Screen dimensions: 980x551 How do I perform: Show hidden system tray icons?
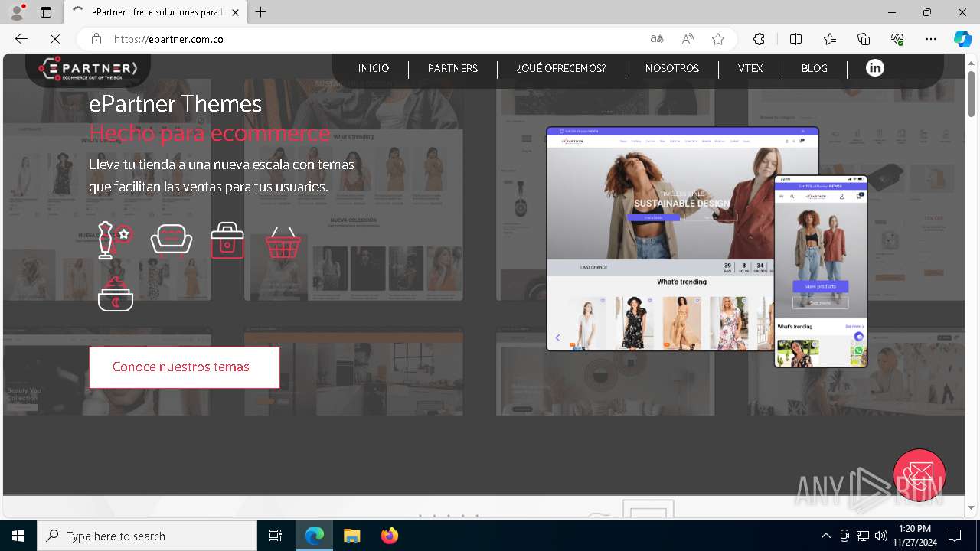(x=825, y=536)
